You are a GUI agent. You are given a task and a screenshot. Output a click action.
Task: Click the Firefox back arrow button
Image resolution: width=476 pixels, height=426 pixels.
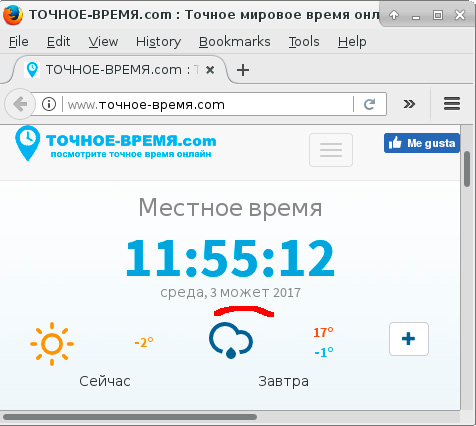point(20,104)
